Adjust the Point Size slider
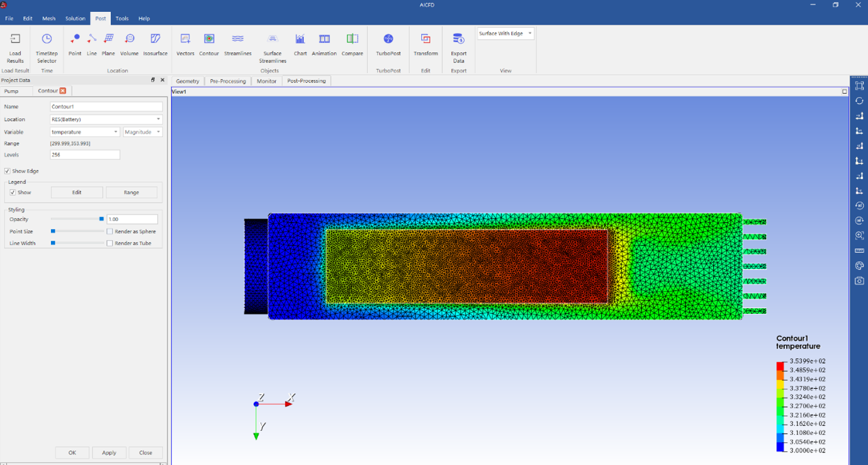 (77, 231)
